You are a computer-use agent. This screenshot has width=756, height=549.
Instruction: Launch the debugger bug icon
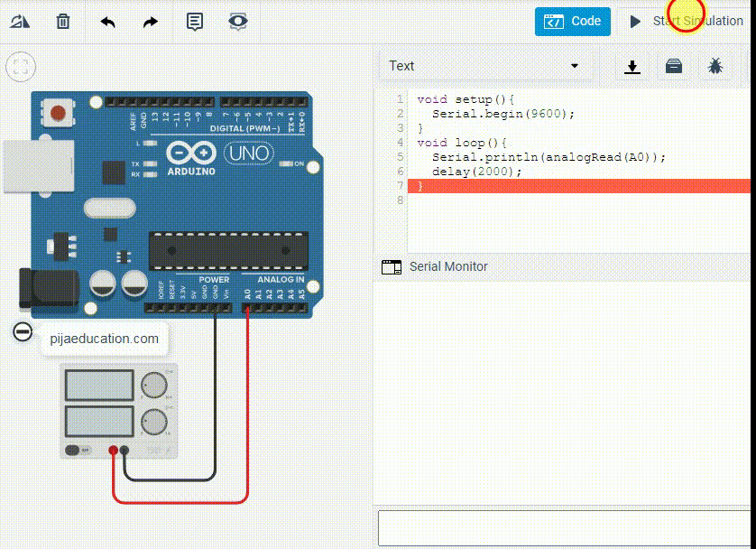click(x=717, y=66)
